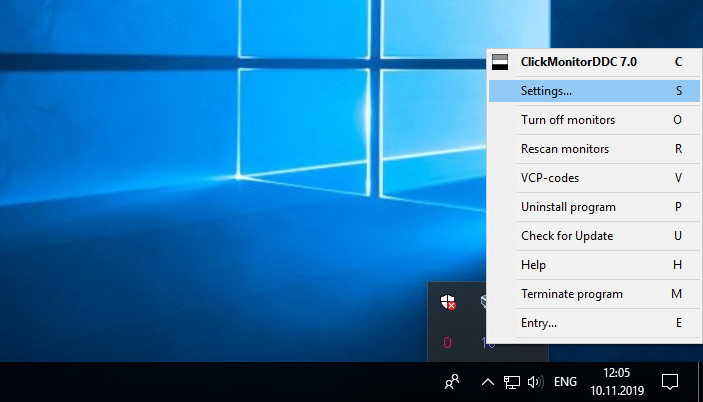Click the pink 0 tray indicator

pyautogui.click(x=447, y=343)
